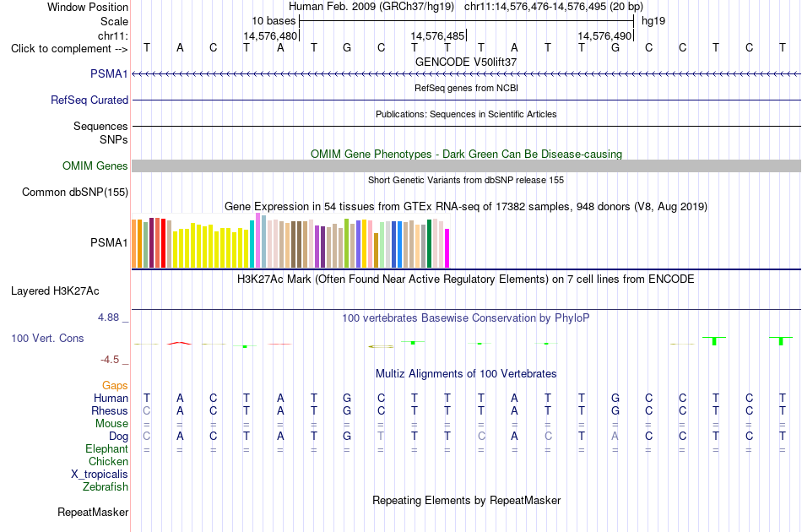This screenshot has height=532, width=802.
Task: Open the X_tropicalis species label
Action: [x=100, y=475]
